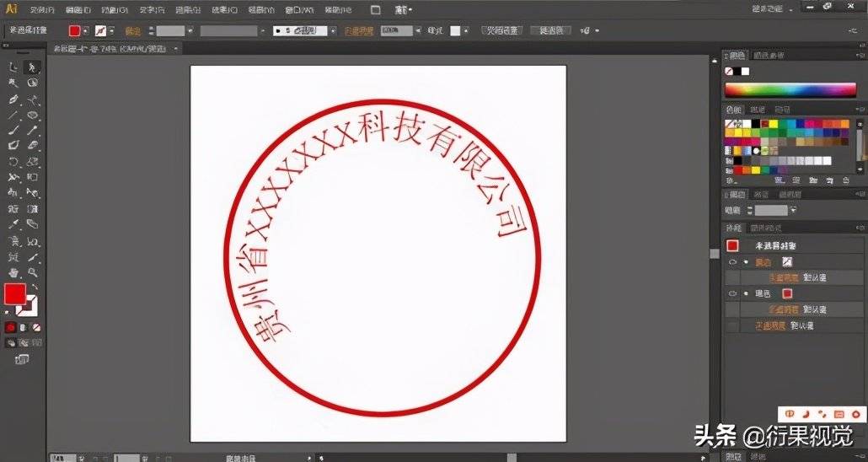Select the Pencil tool
This screenshot has height=462, width=868.
click(33, 131)
